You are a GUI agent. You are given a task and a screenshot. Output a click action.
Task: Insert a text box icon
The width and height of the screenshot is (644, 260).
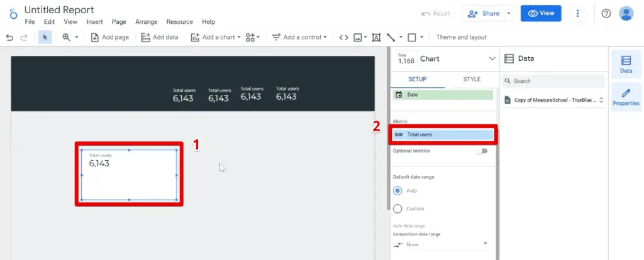(376, 37)
